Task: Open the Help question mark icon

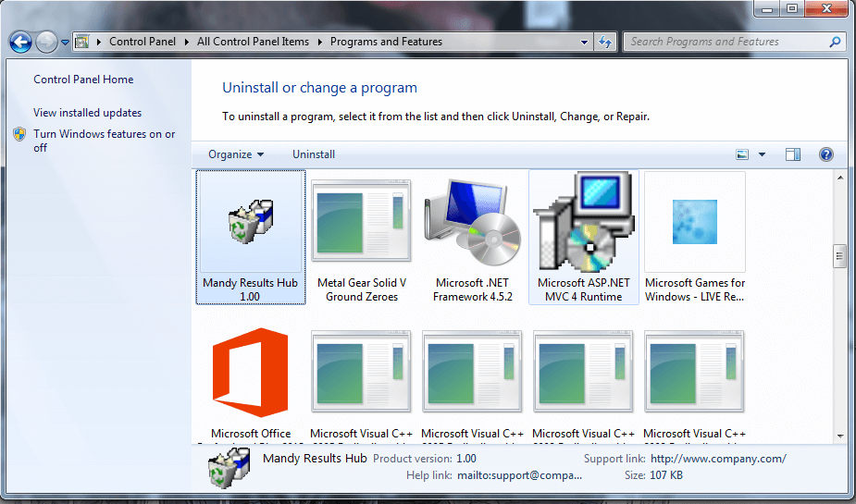Action: pos(826,154)
